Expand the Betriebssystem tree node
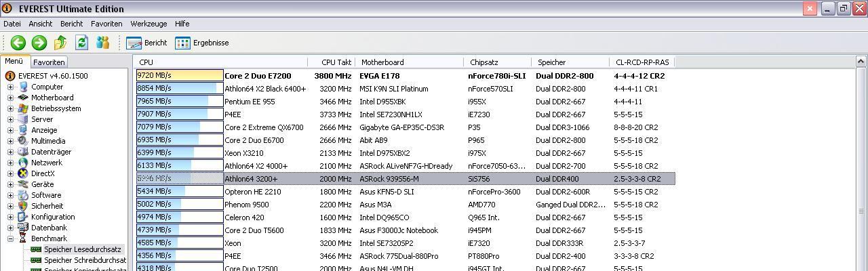The image size is (868, 271). point(10,108)
